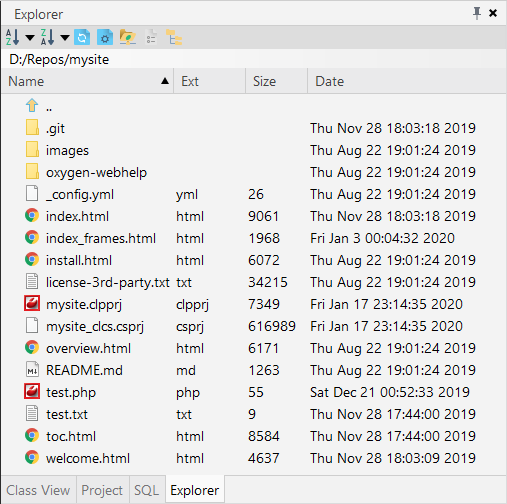The width and height of the screenshot is (507, 504).
Task: Expand dropdown arrow next to A-Z sort
Action: [30, 37]
